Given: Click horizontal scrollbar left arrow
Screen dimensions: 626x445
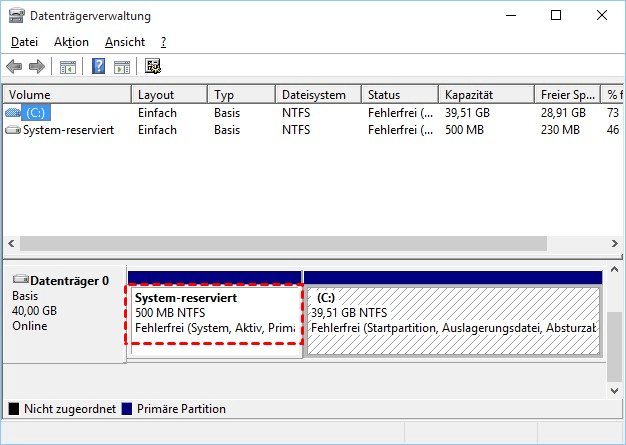Looking at the screenshot, I should coord(11,243).
